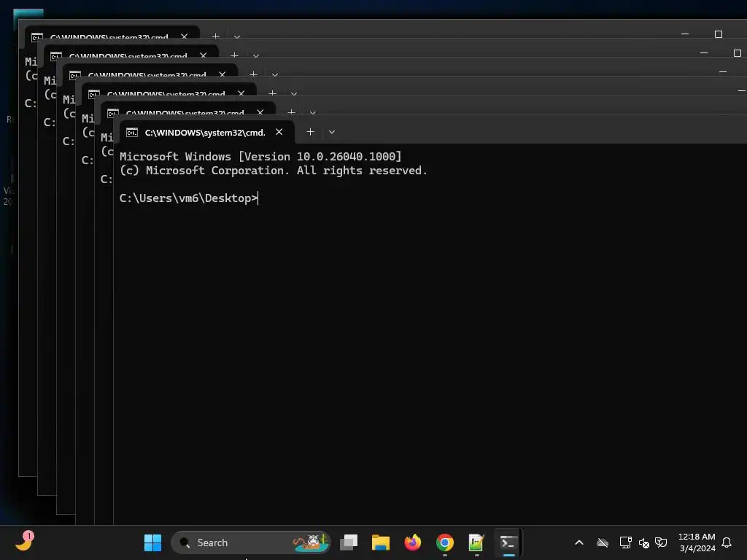
Task: Open Google Chrome from the taskbar
Action: point(444,542)
